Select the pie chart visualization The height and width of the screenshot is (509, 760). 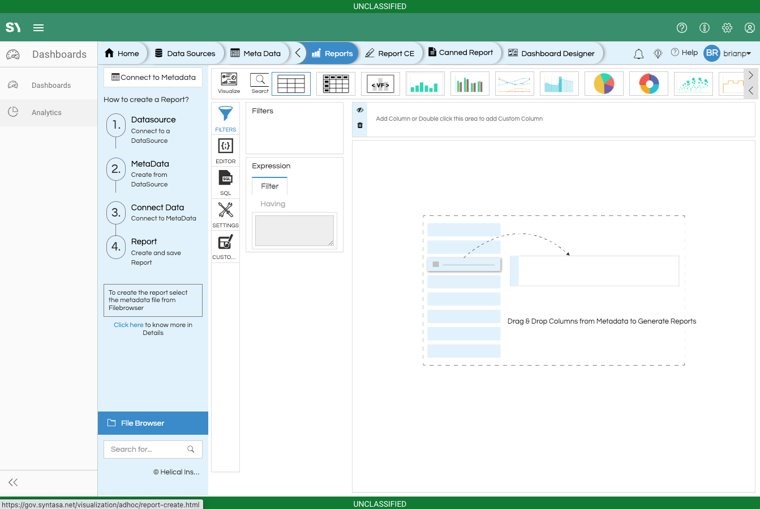603,84
